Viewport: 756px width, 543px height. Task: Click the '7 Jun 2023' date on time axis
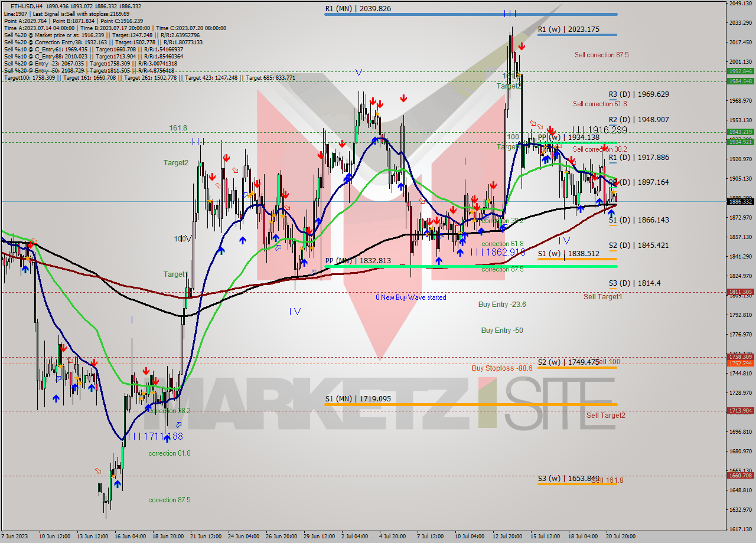coord(14,537)
